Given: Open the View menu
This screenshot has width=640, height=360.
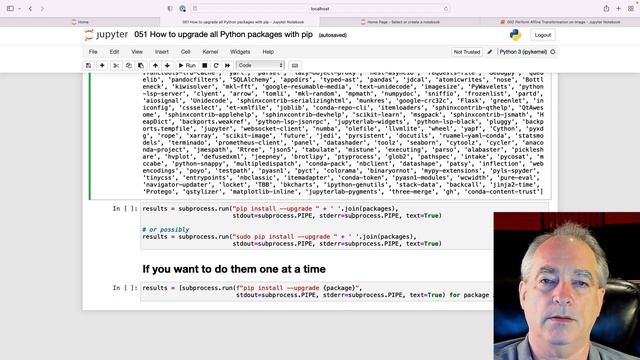Looking at the screenshot, I should pos(137,52).
